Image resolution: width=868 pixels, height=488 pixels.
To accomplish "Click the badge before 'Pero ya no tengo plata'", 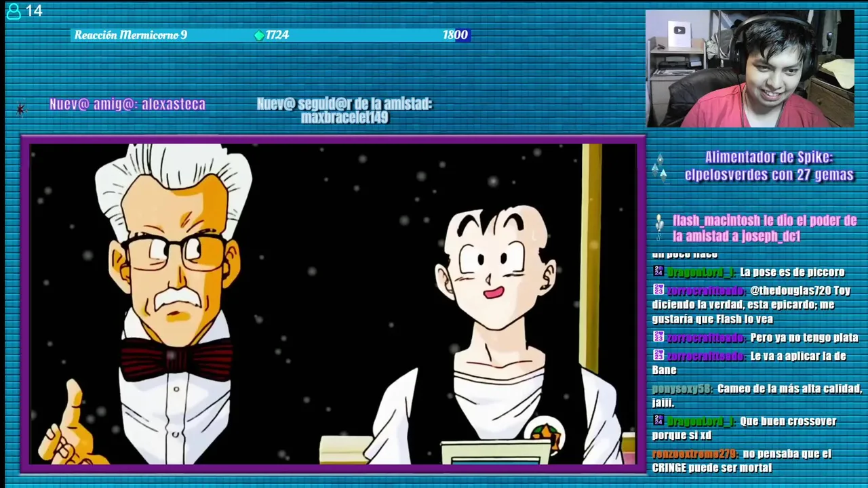I will tap(658, 337).
